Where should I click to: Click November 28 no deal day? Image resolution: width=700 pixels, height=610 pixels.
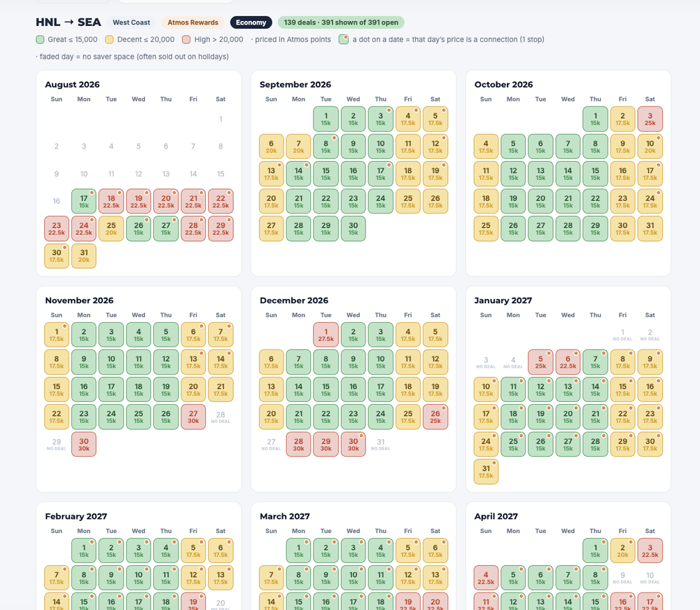(220, 417)
